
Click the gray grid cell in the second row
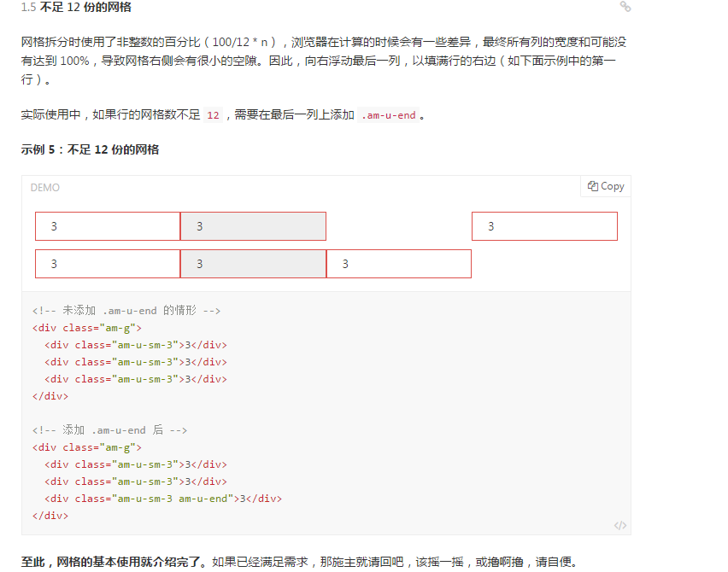coord(253,264)
